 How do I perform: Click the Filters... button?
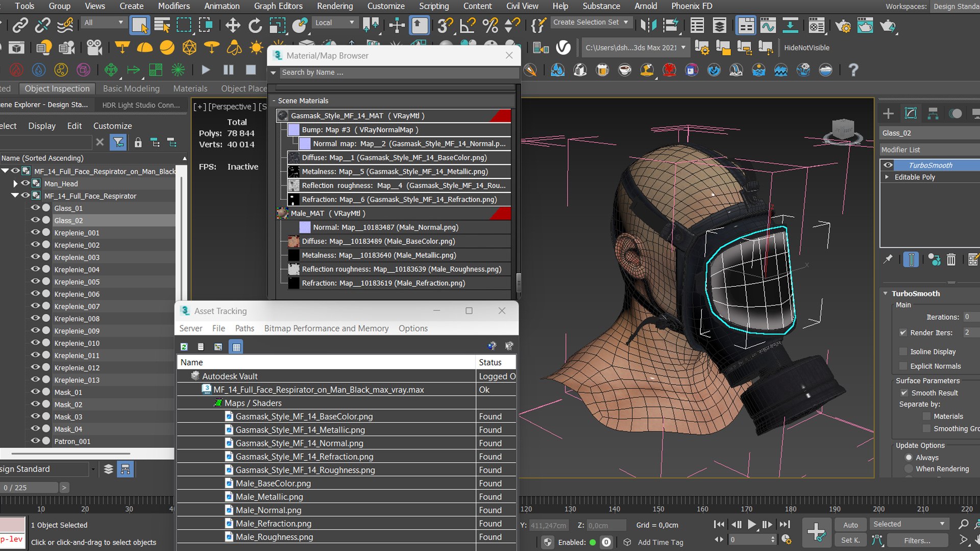click(917, 540)
